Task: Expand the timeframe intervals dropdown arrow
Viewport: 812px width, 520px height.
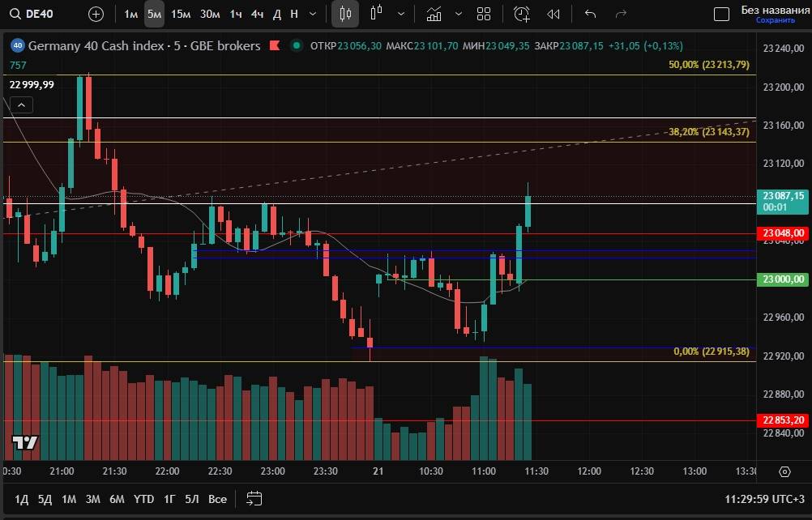Action: click(313, 14)
